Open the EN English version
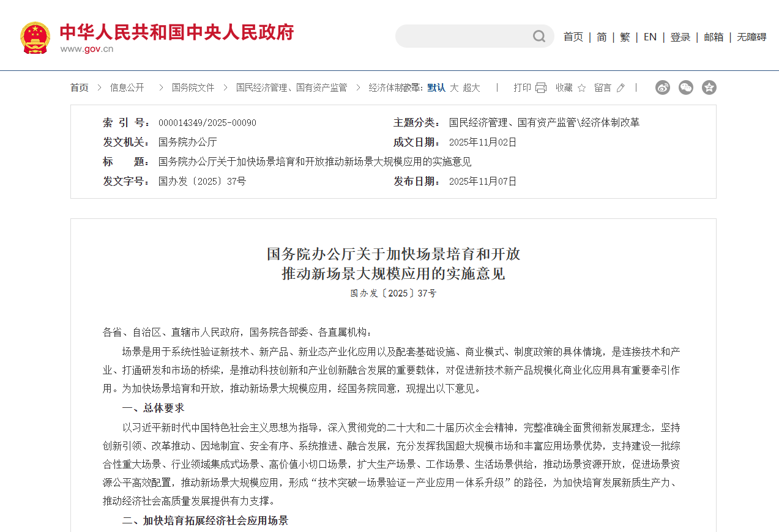Image resolution: width=779 pixels, height=532 pixels. tap(650, 37)
